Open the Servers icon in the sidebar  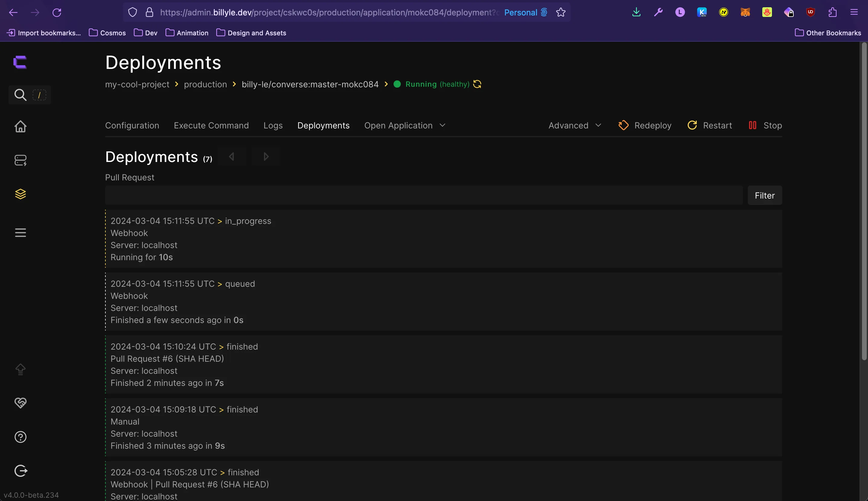(x=20, y=160)
